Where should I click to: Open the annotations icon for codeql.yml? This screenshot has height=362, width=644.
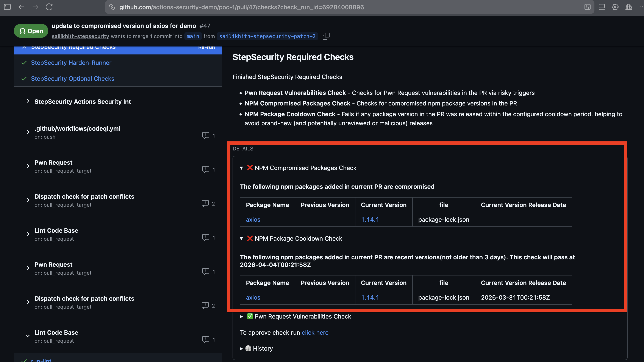click(205, 135)
